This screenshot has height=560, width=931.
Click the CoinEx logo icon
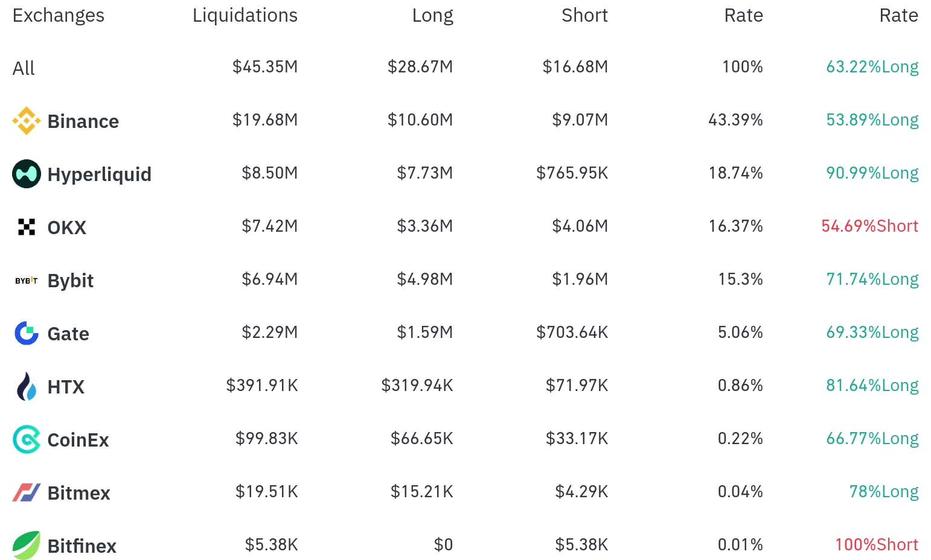(x=27, y=439)
